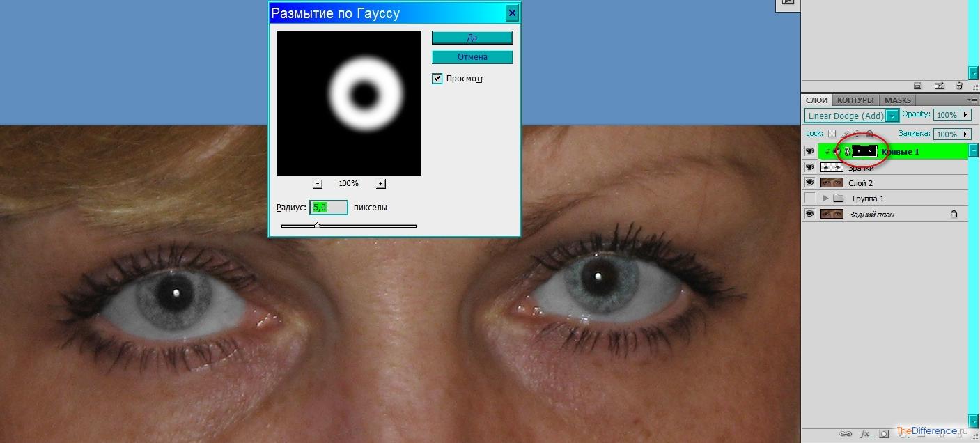Click the clip-to-layer icon in upper panel

(x=918, y=86)
